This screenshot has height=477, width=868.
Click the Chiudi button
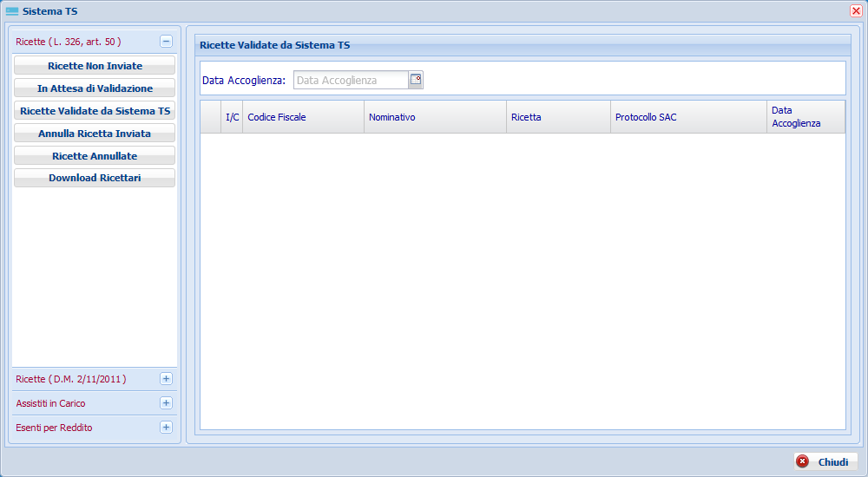tap(825, 461)
